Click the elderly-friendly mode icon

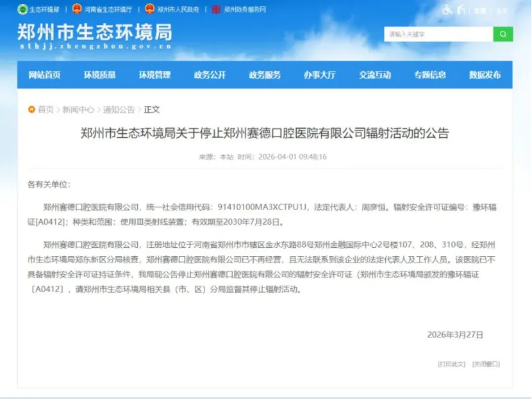[461, 10]
